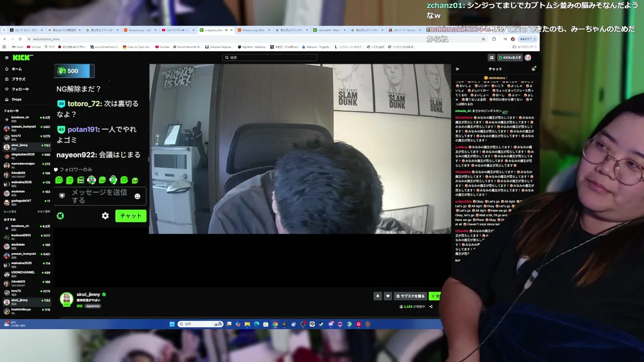The image size is (644, 362).
Task: Click the Japanese language tag
Action: pyautogui.click(x=93, y=306)
